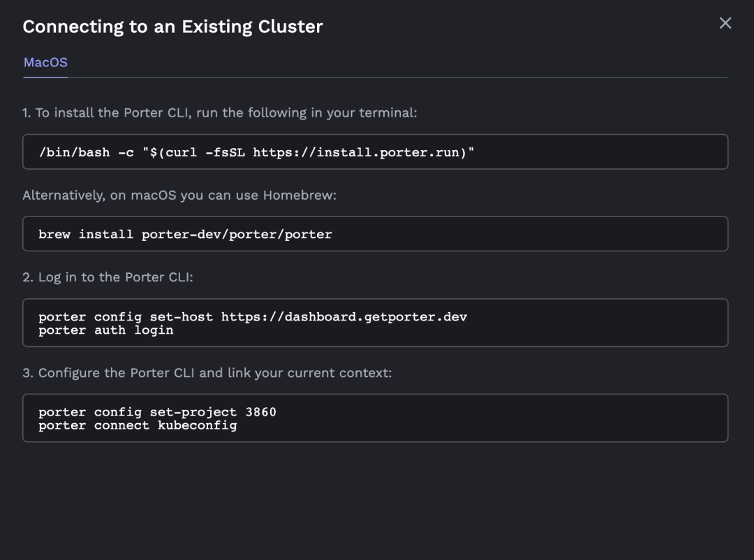The height and width of the screenshot is (560, 754).
Task: Click the word "brew" in the Homebrew command
Action: (54, 235)
